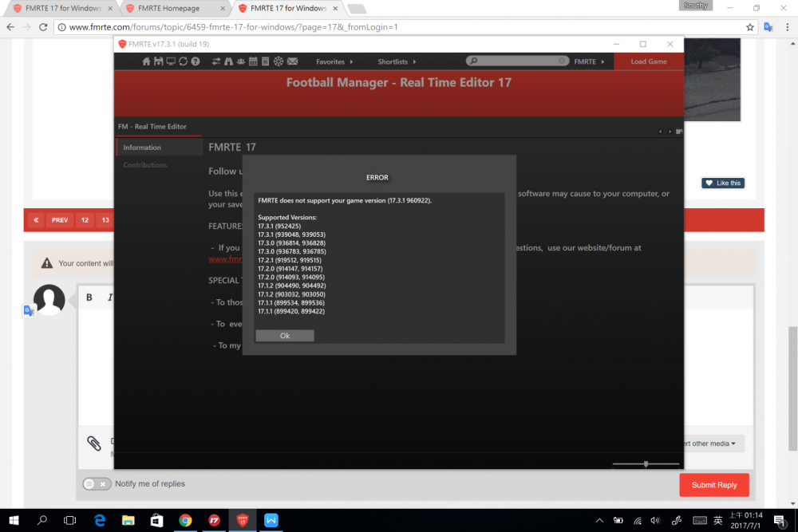Image resolution: width=798 pixels, height=532 pixels.
Task: Click the people group icon in FMRTE toolbar
Action: [x=241, y=61]
